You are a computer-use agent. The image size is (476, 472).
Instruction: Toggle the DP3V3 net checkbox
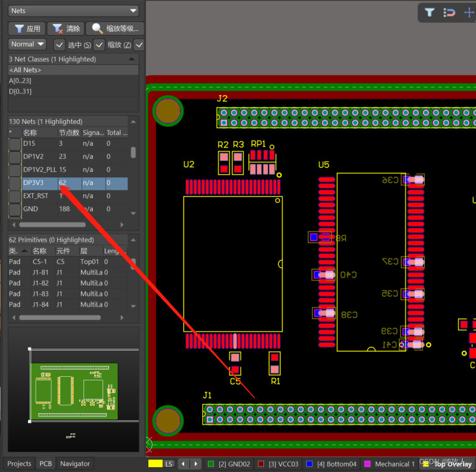click(15, 183)
